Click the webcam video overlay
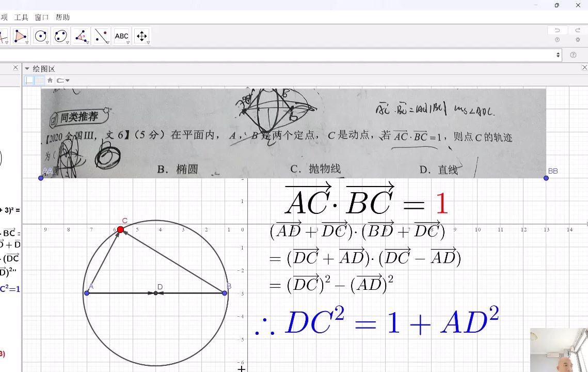 (x=559, y=350)
